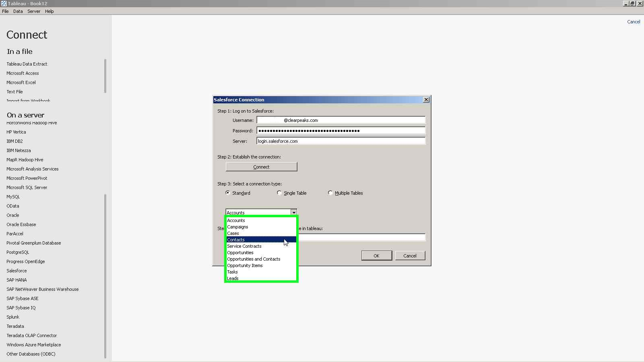The image size is (644, 362).
Task: Confirm the dialog with OK
Action: 376,256
